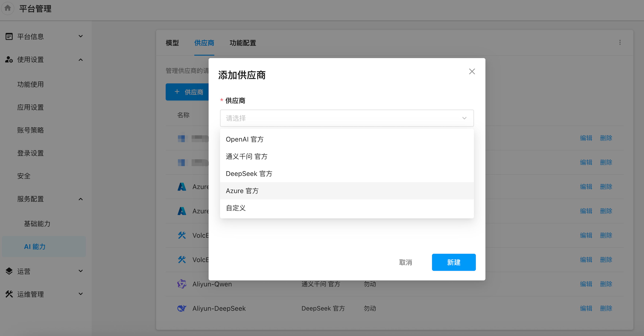This screenshot has height=336, width=644.
Task: Click the 平台信息 sidebar icon
Action: coord(9,36)
